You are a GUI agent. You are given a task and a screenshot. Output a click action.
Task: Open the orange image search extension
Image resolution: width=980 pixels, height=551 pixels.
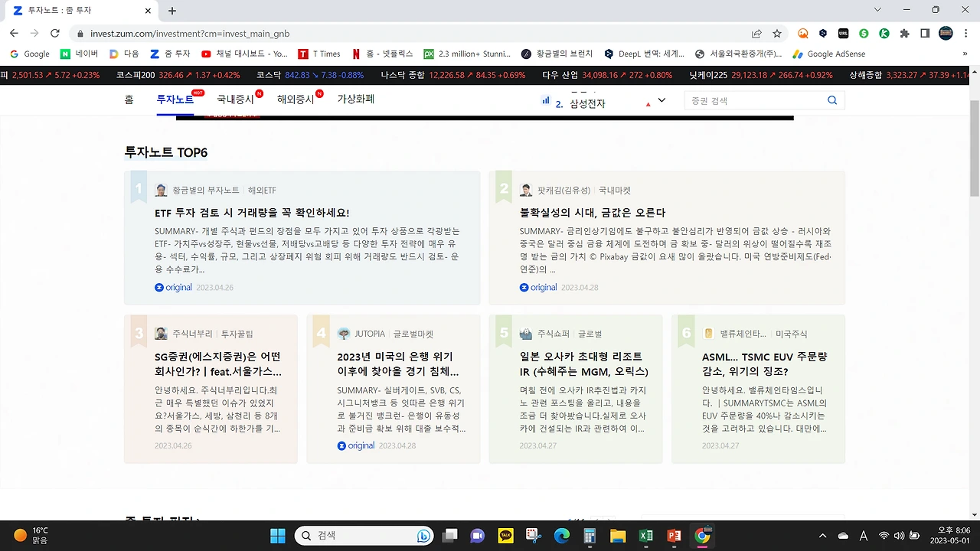click(802, 34)
